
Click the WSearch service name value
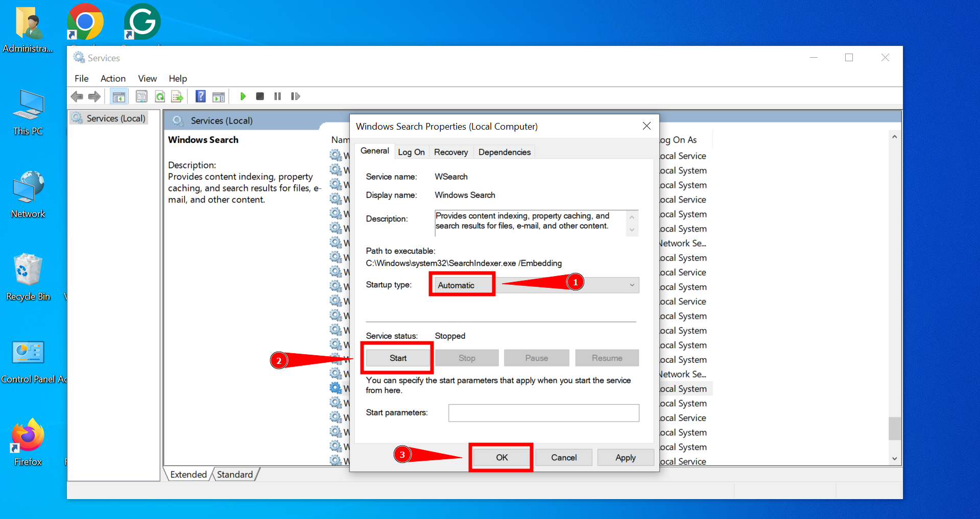(x=451, y=177)
